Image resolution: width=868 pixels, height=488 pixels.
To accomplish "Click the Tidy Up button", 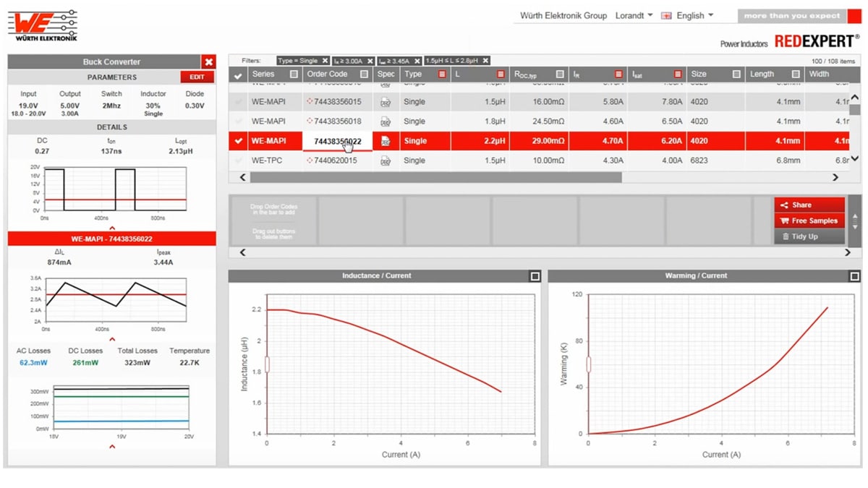I will (x=809, y=236).
